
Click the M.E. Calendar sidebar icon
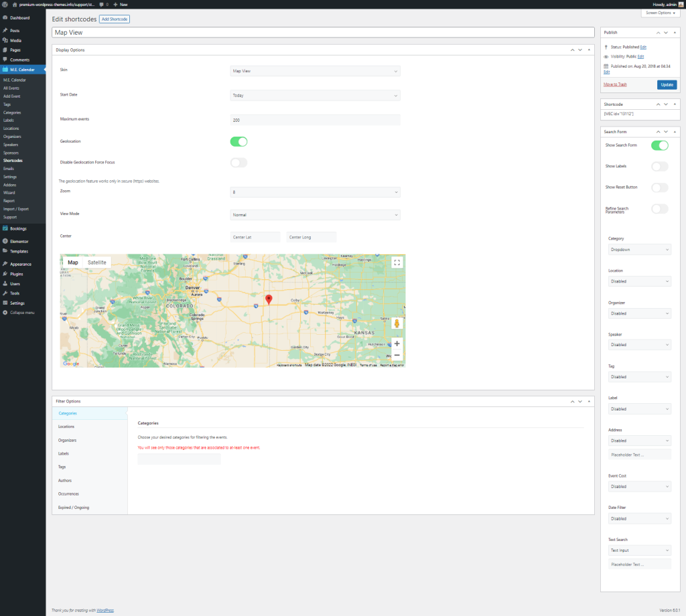click(x=6, y=70)
